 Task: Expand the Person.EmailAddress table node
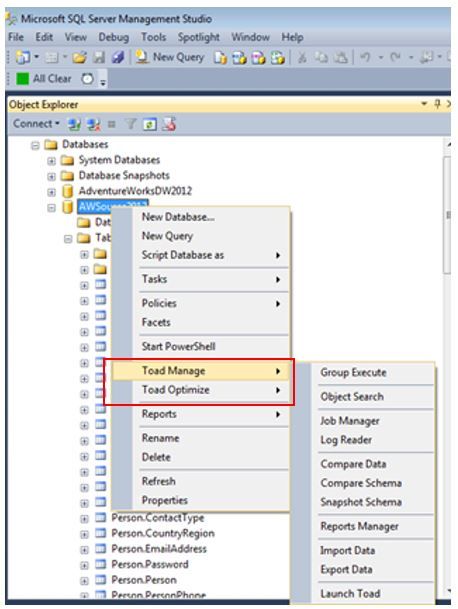point(84,550)
